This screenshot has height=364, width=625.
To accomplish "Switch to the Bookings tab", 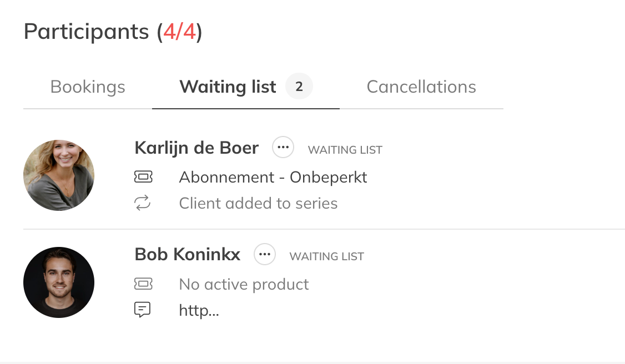I will (88, 87).
